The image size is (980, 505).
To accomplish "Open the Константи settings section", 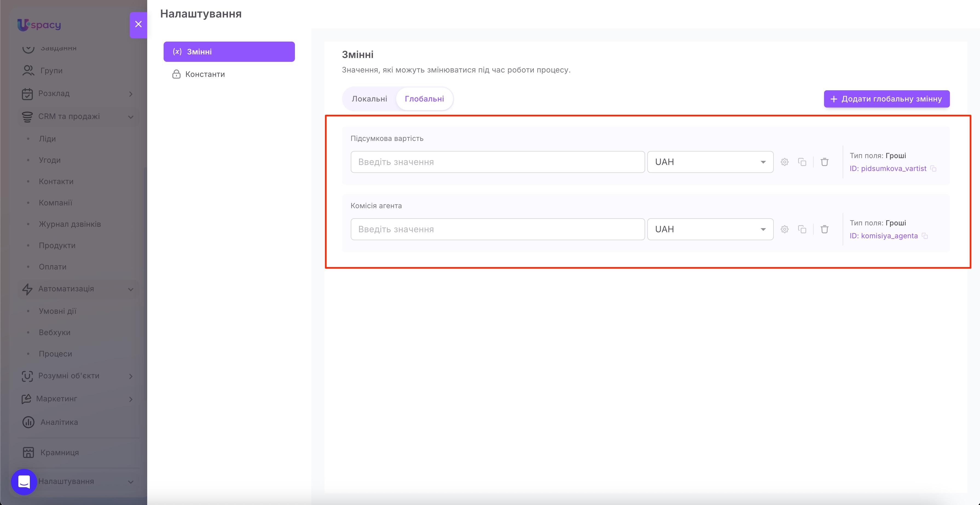I will pyautogui.click(x=229, y=74).
